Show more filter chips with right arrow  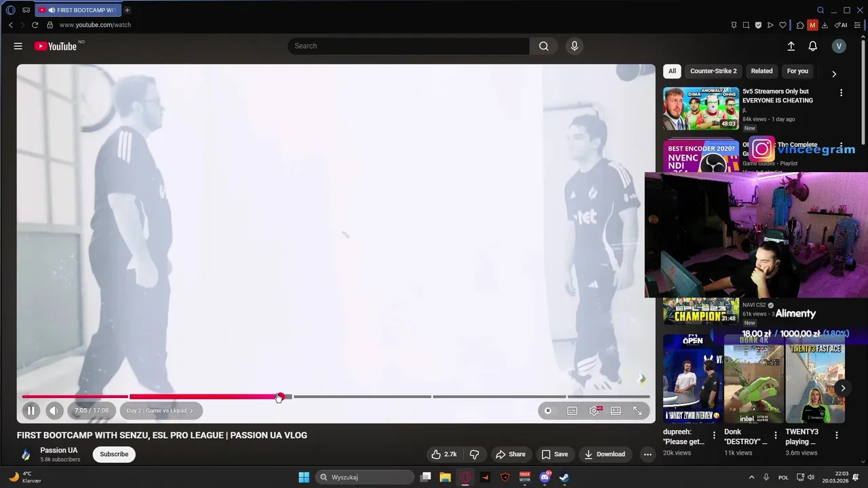pos(833,73)
